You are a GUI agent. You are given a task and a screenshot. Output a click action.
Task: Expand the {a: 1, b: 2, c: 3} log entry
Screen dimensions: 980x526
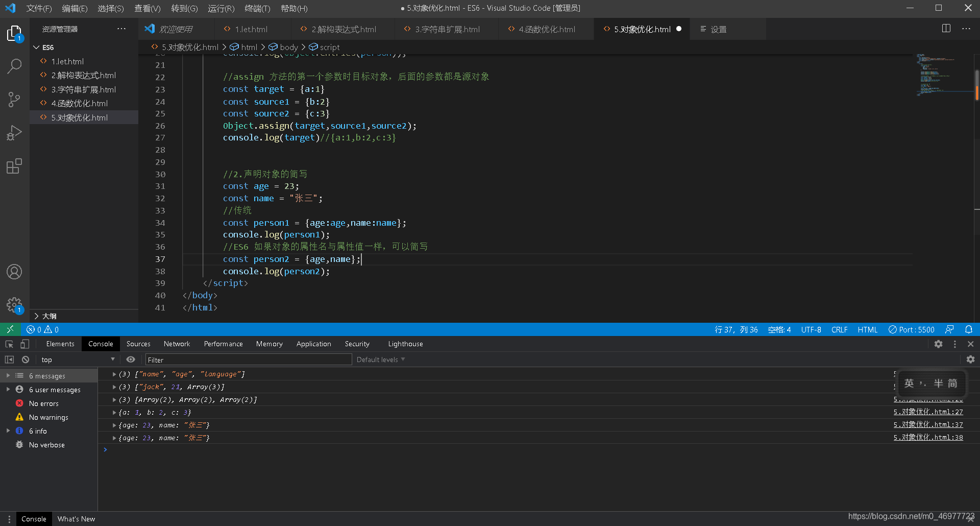click(x=114, y=412)
